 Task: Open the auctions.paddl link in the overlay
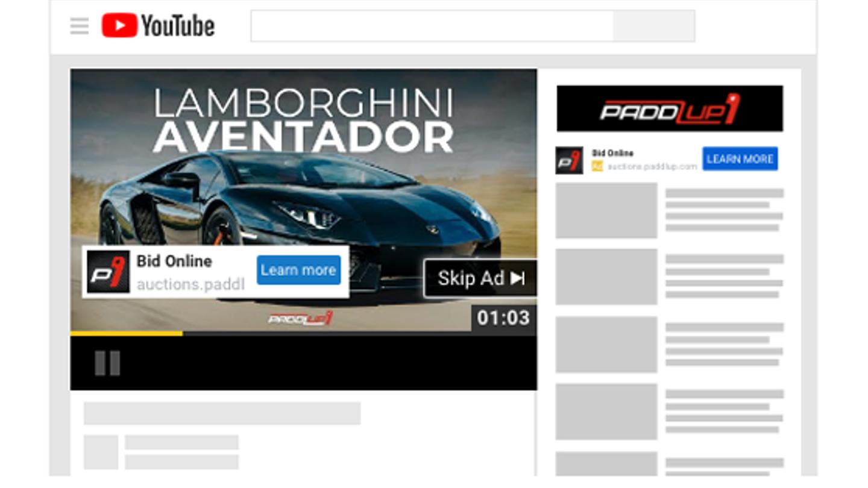(190, 284)
